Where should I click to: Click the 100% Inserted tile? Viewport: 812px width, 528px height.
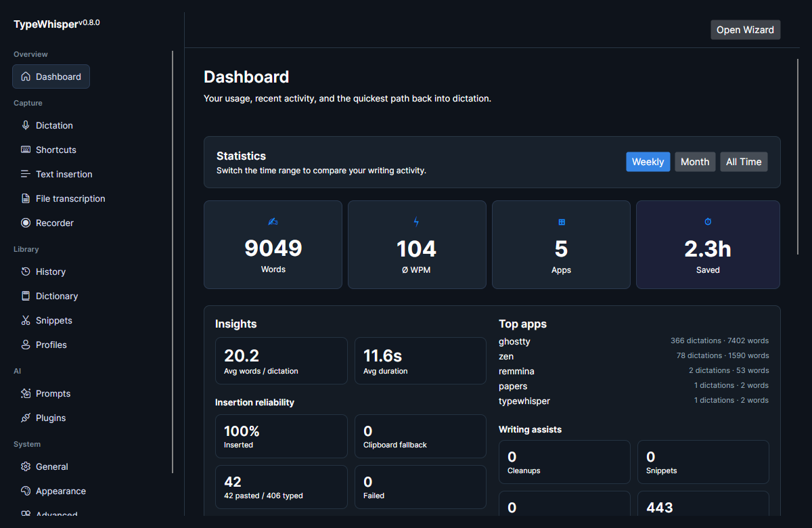point(281,436)
